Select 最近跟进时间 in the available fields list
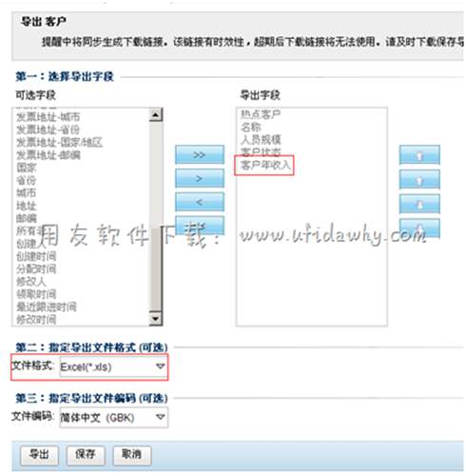 tap(47, 307)
